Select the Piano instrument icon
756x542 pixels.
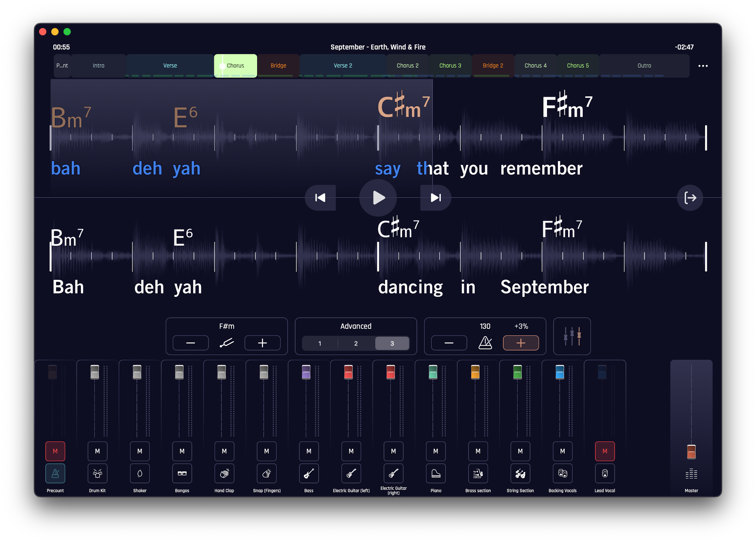(x=436, y=473)
